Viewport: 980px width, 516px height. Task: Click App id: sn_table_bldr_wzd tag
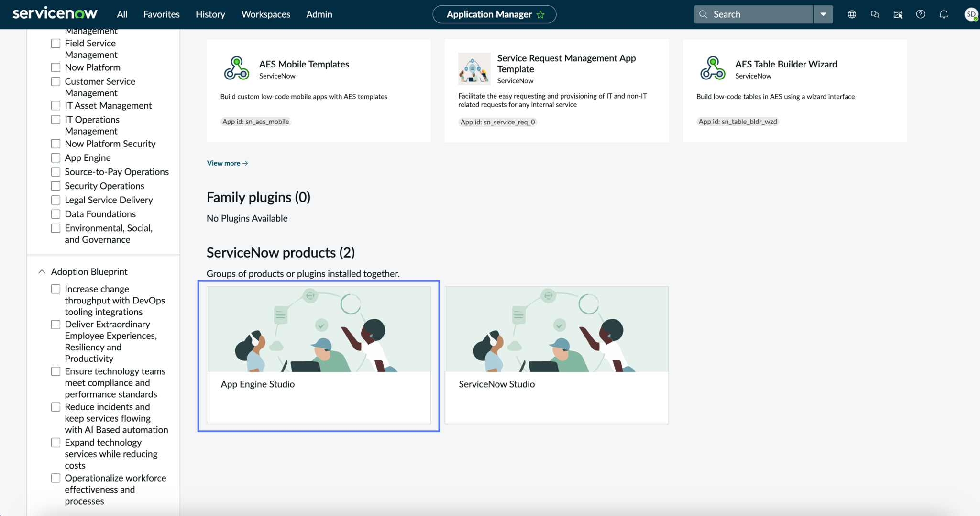pyautogui.click(x=738, y=122)
